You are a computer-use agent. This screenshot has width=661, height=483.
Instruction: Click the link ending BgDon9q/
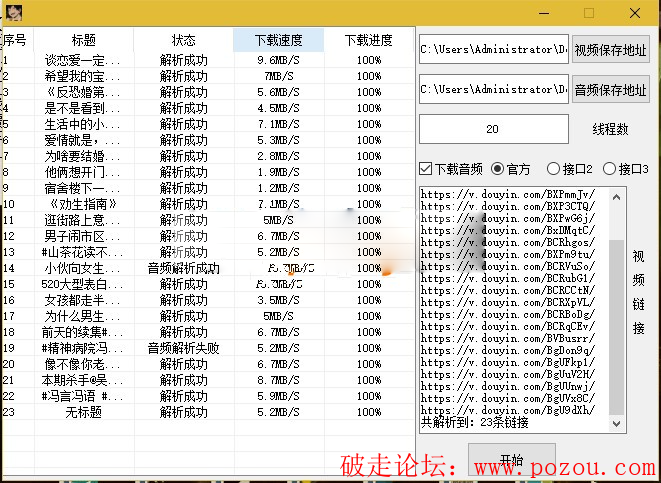pos(508,350)
